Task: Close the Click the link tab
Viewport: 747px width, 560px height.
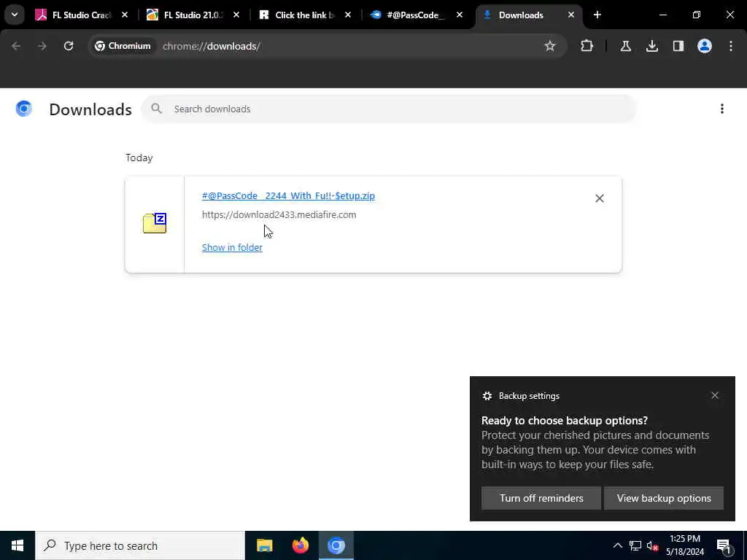Action: pyautogui.click(x=348, y=15)
